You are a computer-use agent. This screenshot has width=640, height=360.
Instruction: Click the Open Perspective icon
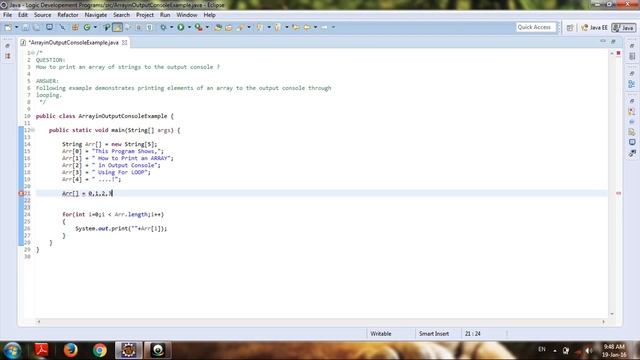(x=570, y=28)
